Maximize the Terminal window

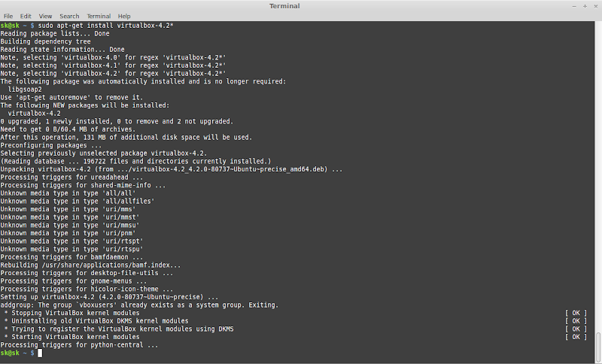[585, 6]
